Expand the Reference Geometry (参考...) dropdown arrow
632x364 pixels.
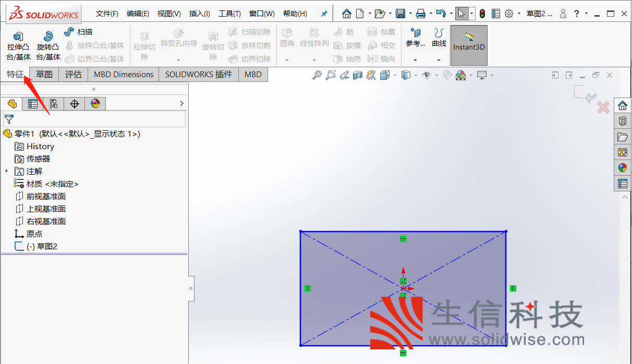(x=416, y=59)
